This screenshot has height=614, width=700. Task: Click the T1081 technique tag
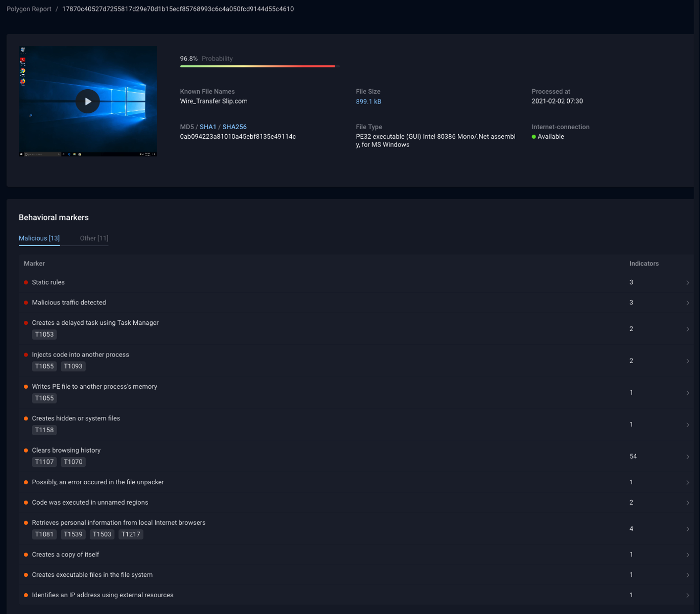(44, 534)
